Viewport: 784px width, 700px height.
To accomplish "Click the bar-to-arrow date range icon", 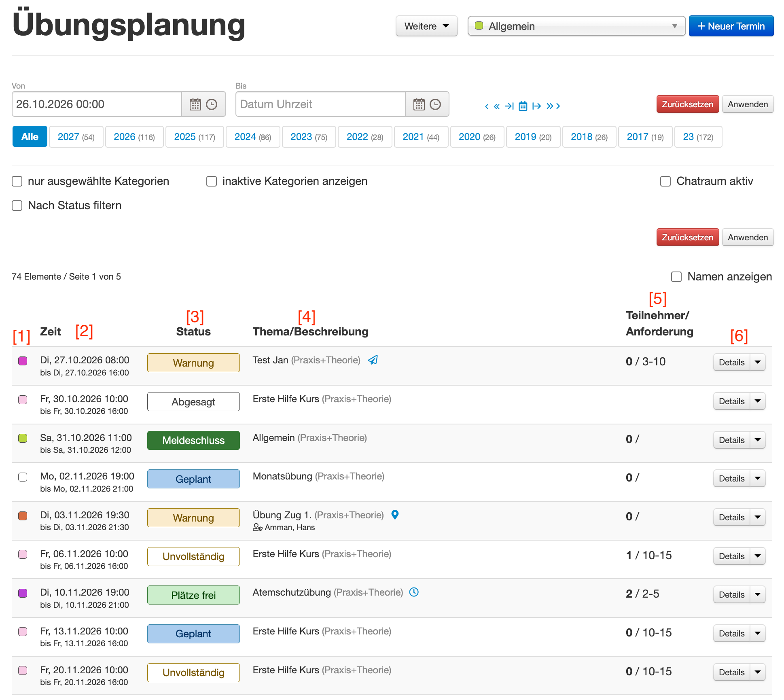I will pyautogui.click(x=537, y=106).
